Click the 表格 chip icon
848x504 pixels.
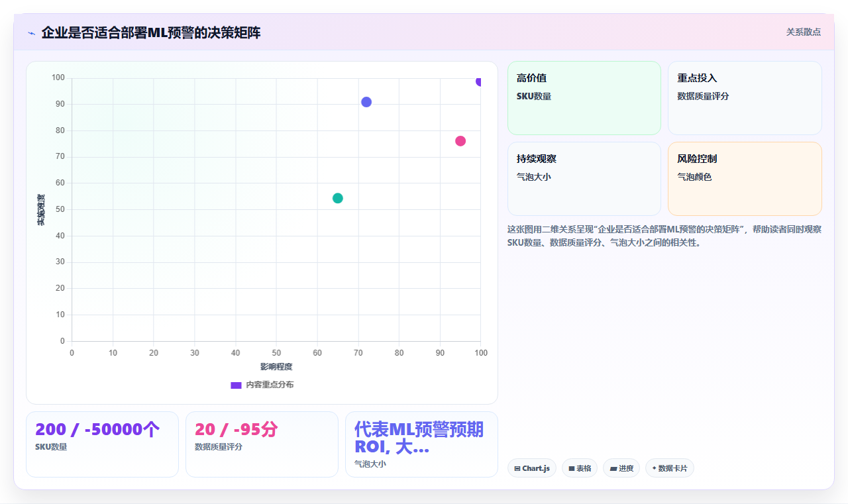[572, 469]
